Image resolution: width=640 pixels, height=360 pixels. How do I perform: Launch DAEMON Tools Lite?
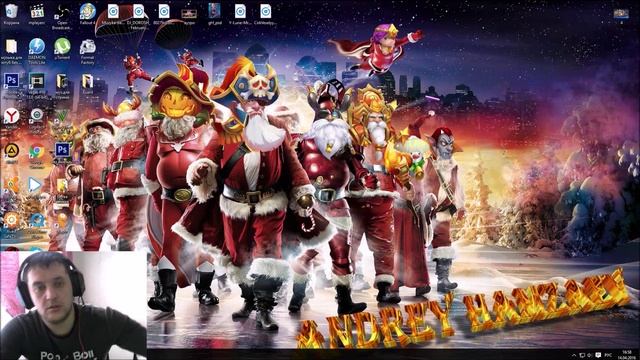(x=37, y=51)
